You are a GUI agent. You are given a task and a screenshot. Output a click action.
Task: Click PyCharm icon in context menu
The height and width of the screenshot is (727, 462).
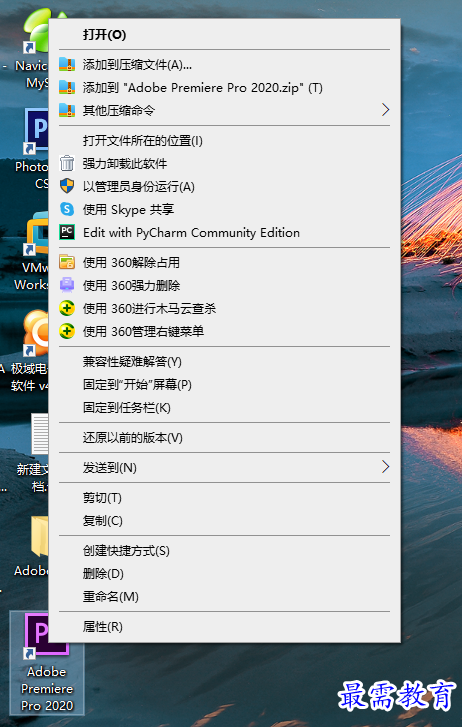pyautogui.click(x=67, y=232)
